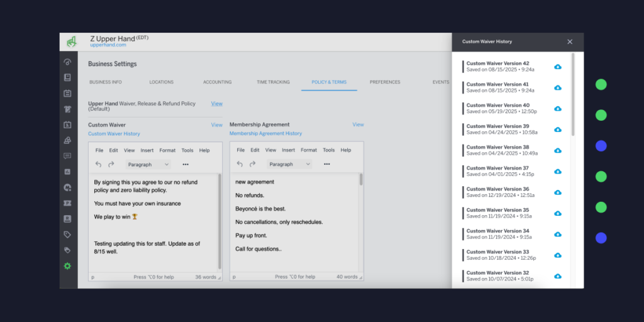Open the Custom Waiver History link
This screenshot has width=644, height=322.
(x=114, y=134)
